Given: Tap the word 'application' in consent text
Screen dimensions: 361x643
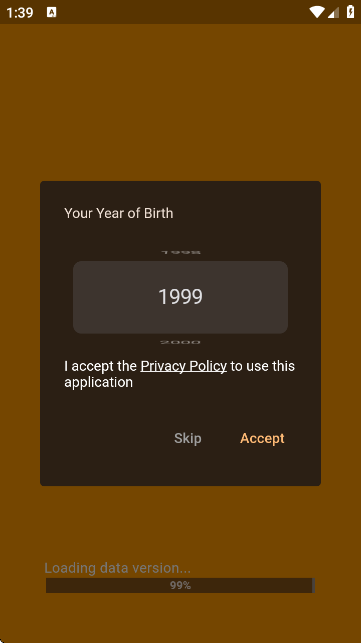Looking at the screenshot, I should click(x=98, y=382).
